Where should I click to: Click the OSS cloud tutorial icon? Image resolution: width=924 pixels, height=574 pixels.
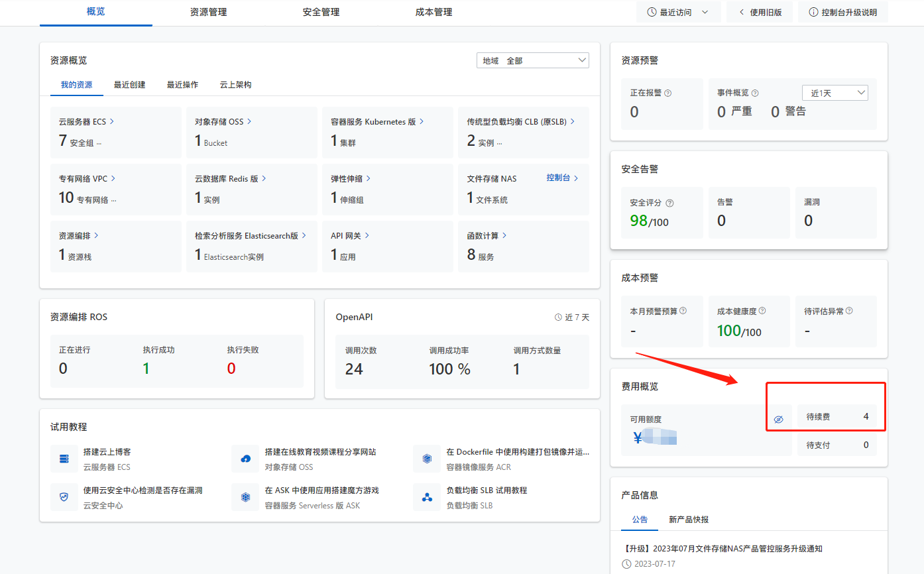pyautogui.click(x=245, y=459)
